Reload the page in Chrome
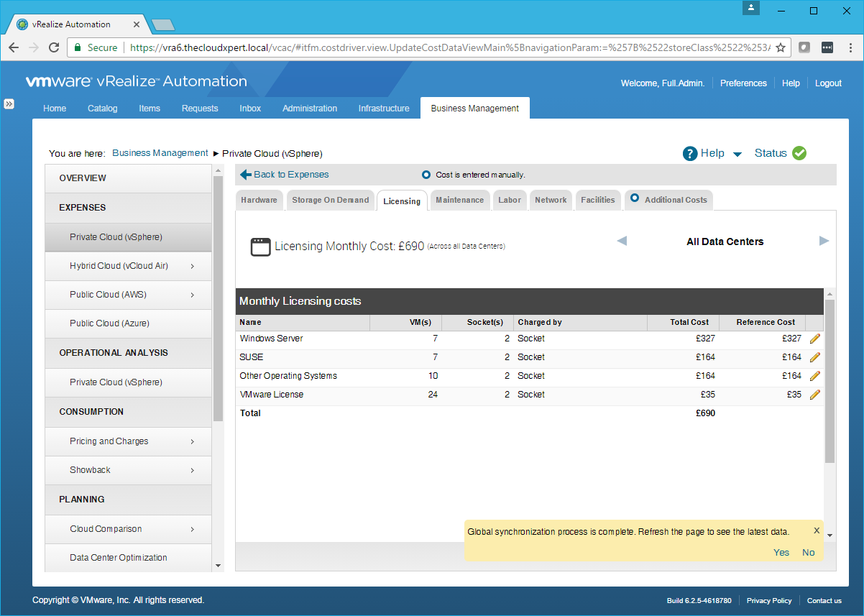 [54, 47]
